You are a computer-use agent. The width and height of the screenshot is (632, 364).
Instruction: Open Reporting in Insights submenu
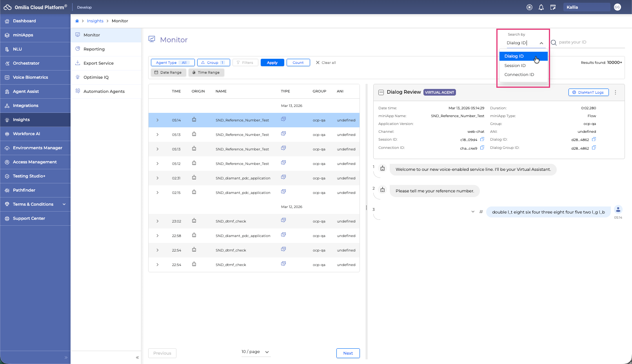point(94,49)
